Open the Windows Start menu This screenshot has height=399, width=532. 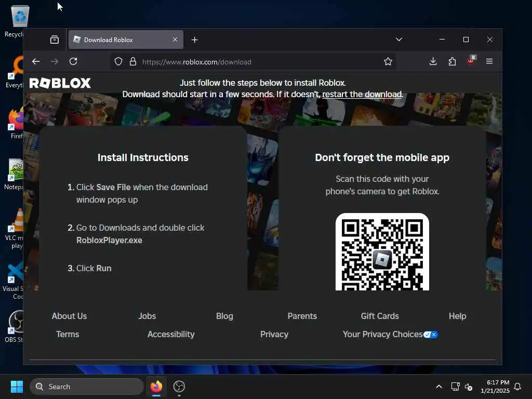tap(17, 387)
